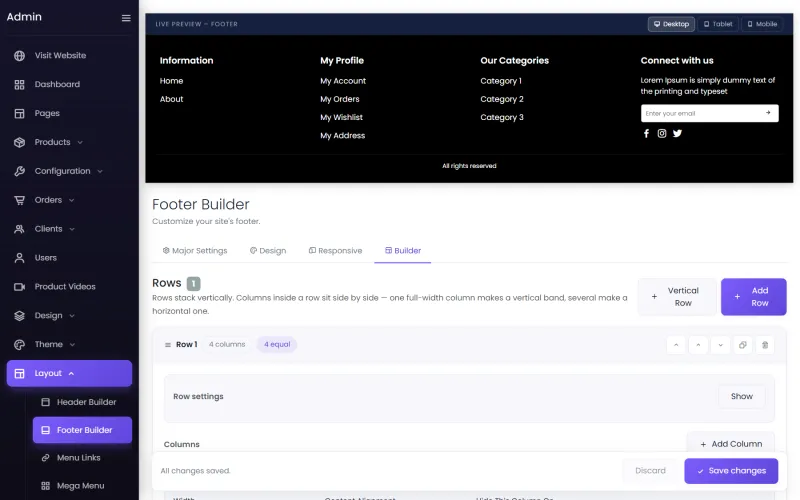The image size is (800, 500).
Task: Open Category 1 link in preview
Action: click(x=501, y=81)
